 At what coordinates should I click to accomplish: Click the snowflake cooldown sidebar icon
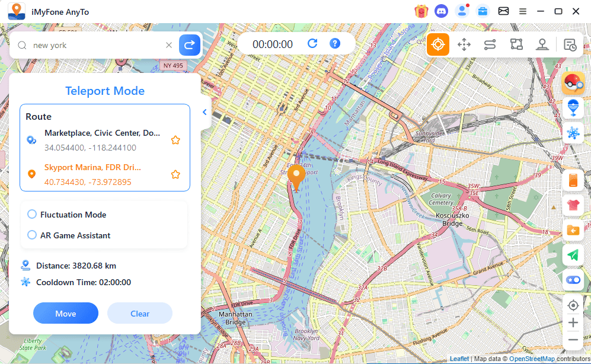(573, 133)
